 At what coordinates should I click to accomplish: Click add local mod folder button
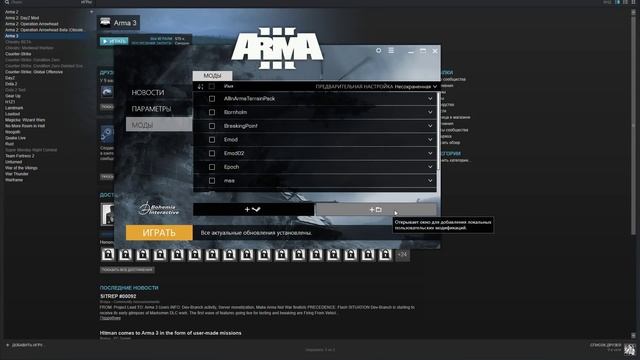pyautogui.click(x=376, y=209)
